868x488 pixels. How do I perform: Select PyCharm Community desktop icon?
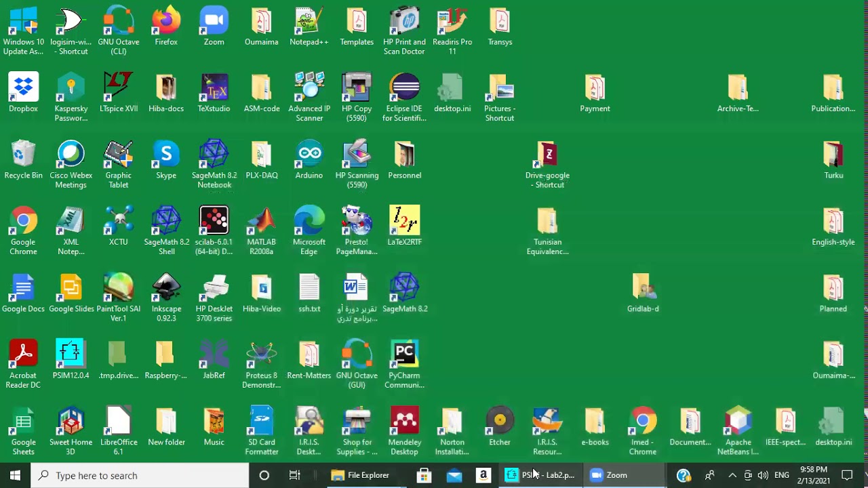click(x=404, y=365)
